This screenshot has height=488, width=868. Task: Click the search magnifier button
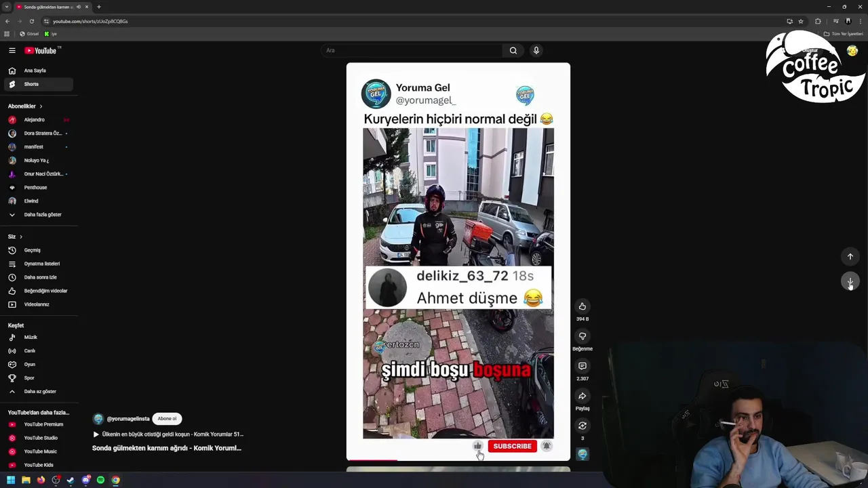pyautogui.click(x=513, y=51)
